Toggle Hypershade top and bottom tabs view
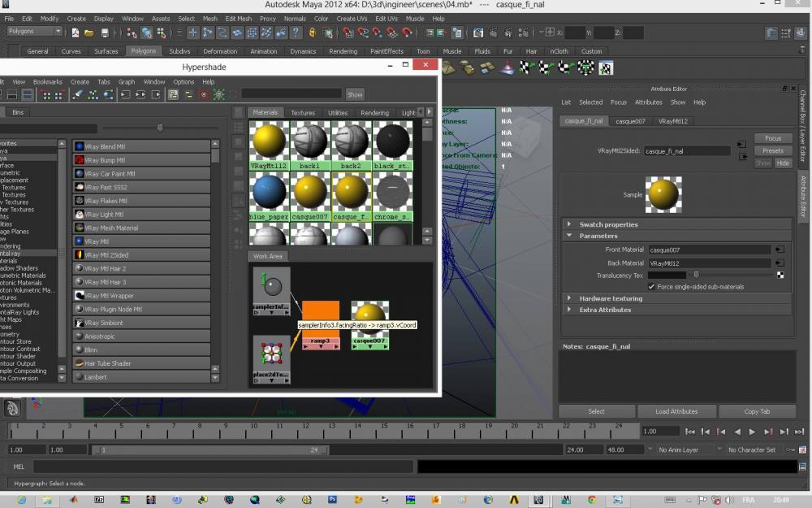Screen dimensions: 812x508 28,95
